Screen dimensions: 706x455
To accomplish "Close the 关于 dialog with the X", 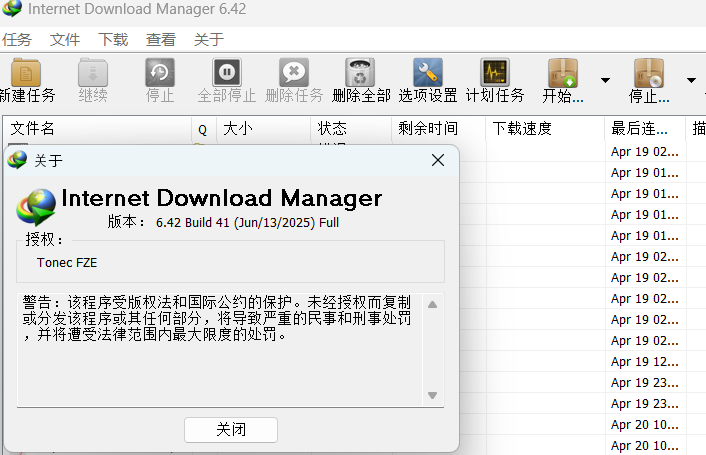I will (438, 160).
